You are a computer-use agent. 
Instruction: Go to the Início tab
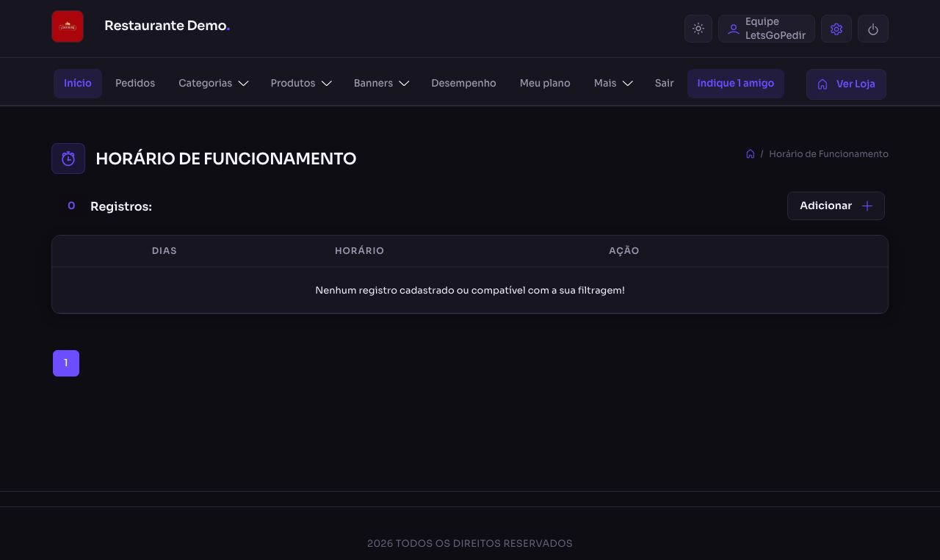click(x=78, y=84)
